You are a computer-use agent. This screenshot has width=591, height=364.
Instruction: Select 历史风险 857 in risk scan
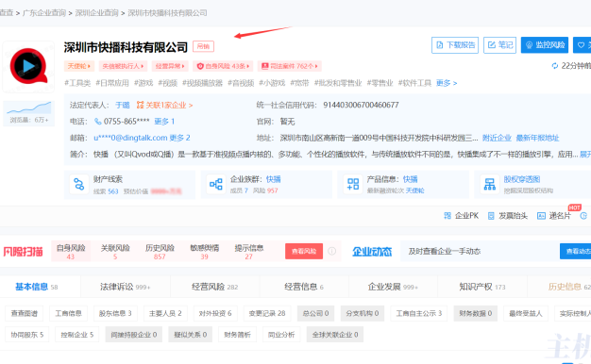(x=160, y=252)
